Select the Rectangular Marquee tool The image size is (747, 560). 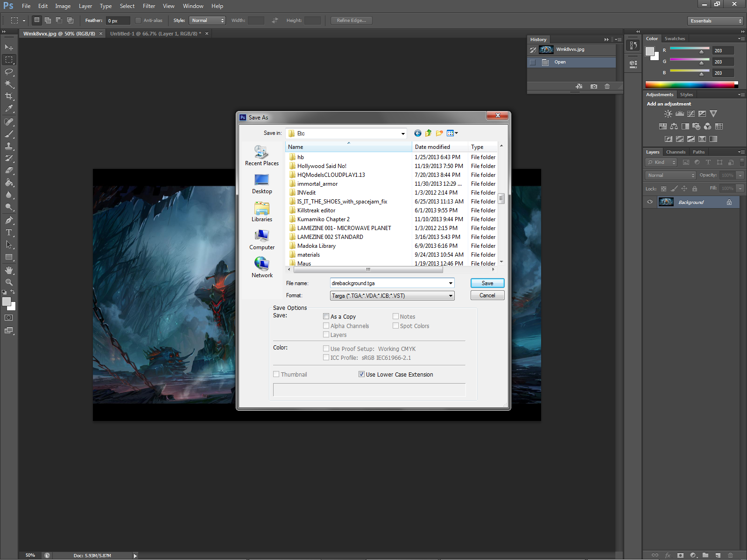9,60
